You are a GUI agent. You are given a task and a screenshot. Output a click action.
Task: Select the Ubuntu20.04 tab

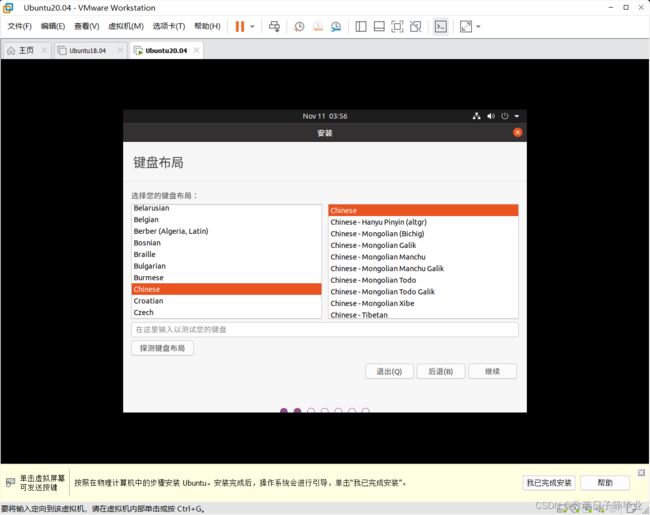(166, 51)
